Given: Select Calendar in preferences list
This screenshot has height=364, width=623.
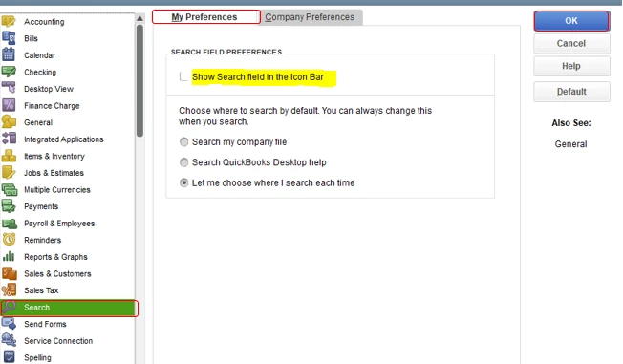Looking at the screenshot, I should point(40,55).
